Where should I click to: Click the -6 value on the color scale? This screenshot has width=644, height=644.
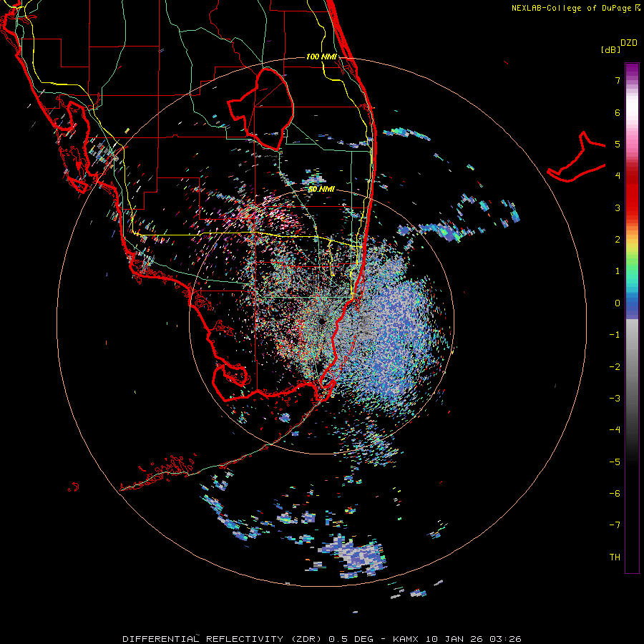point(615,494)
